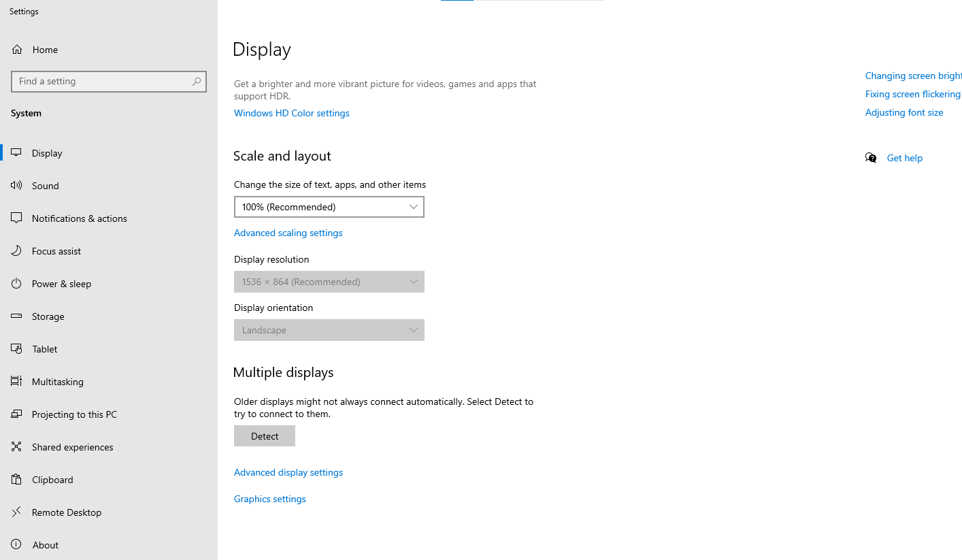Image resolution: width=962 pixels, height=560 pixels.
Task: Click the Power & sleep icon
Action: 16,284
